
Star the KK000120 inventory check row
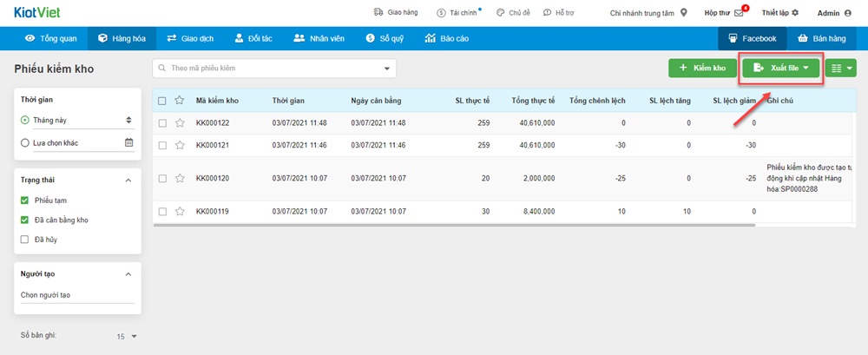coord(180,179)
